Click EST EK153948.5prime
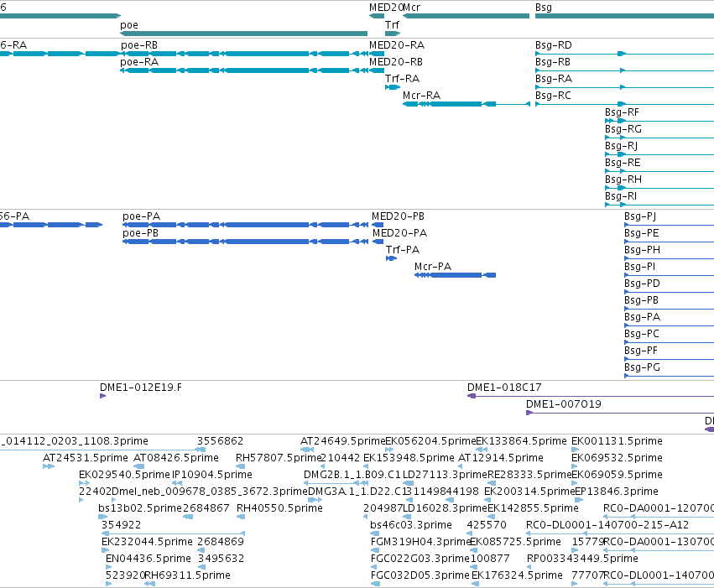 click(x=409, y=458)
